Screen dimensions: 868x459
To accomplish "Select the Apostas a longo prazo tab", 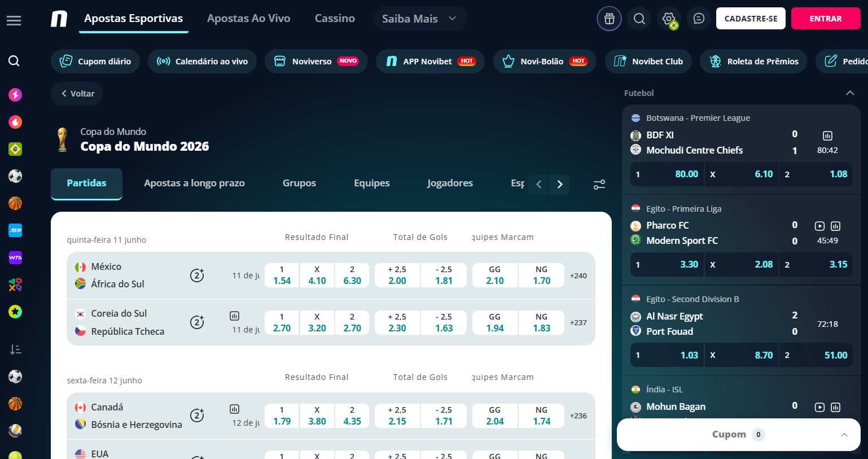I will click(x=194, y=183).
